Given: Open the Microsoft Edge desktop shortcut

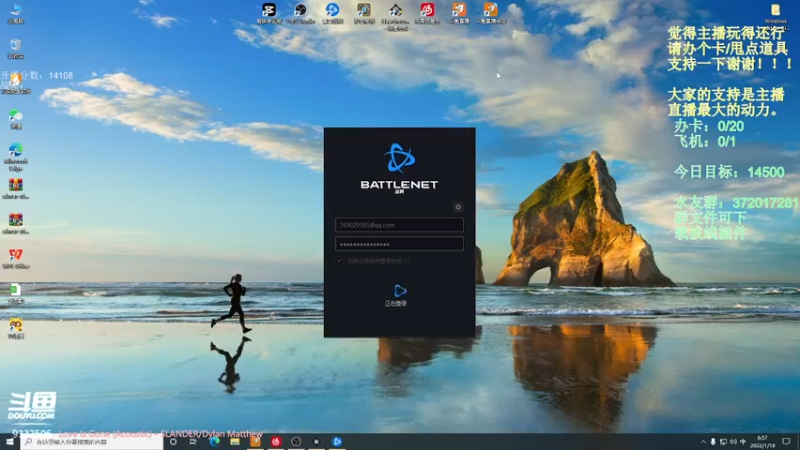Looking at the screenshot, I should (16, 157).
